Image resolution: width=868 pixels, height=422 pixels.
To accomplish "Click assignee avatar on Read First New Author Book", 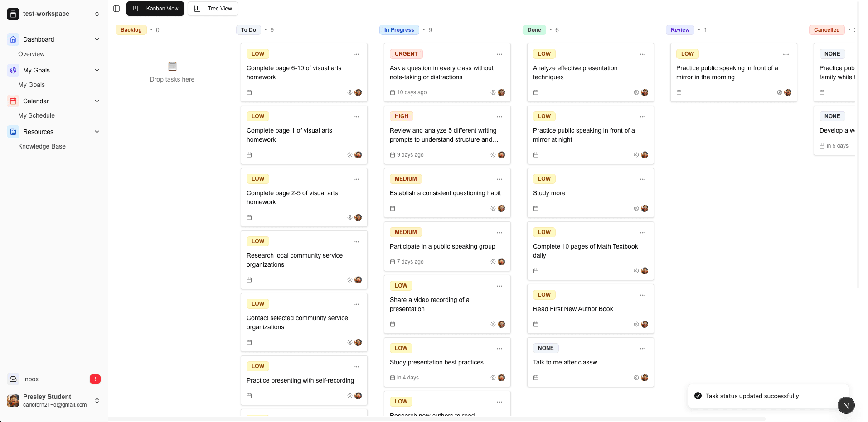I will click(645, 324).
